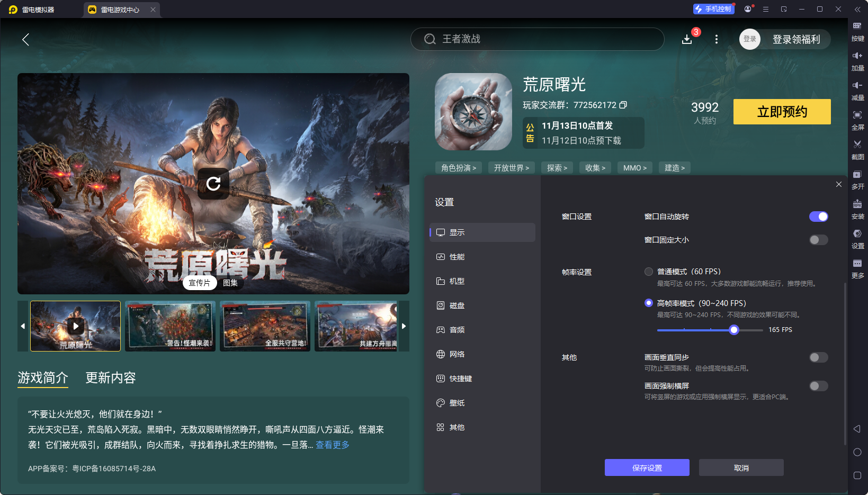Viewport: 868px width, 495px height.
Task: Copy the player group number
Action: [623, 105]
